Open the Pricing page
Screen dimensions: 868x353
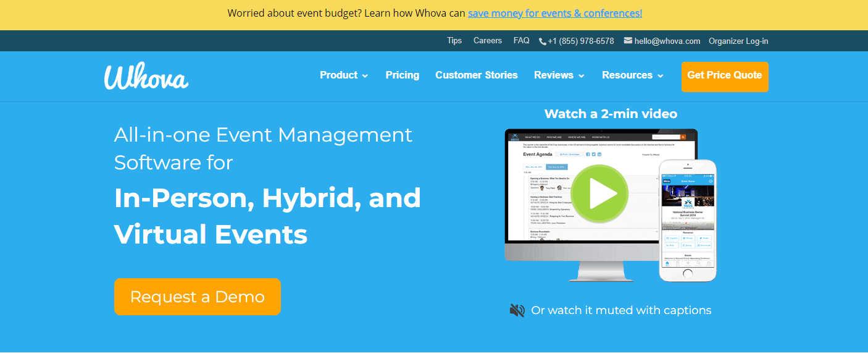tap(403, 75)
